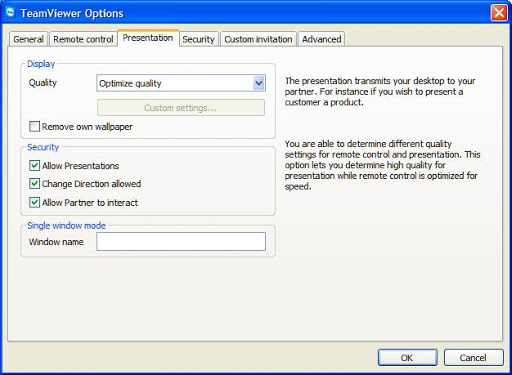Screen dimensions: 512x375
Task: Click the Cancel button
Action: pyautogui.click(x=473, y=358)
